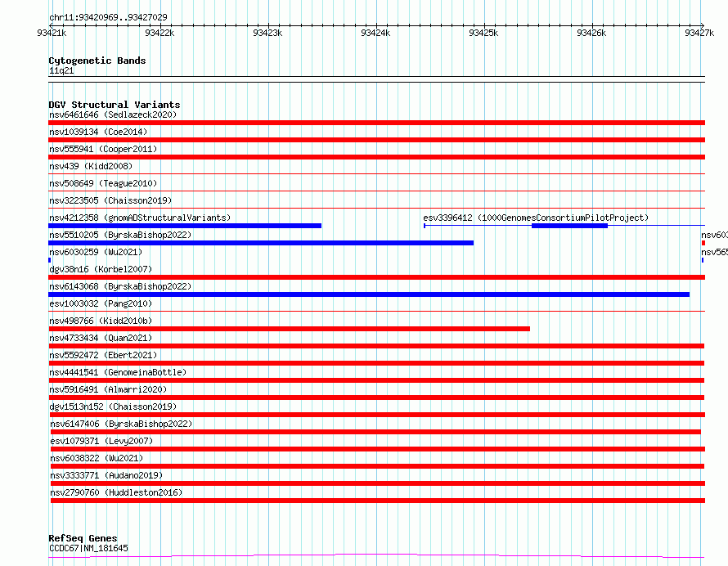
Task: Click nsv508649 (Teague2010) label
Action: point(103,183)
